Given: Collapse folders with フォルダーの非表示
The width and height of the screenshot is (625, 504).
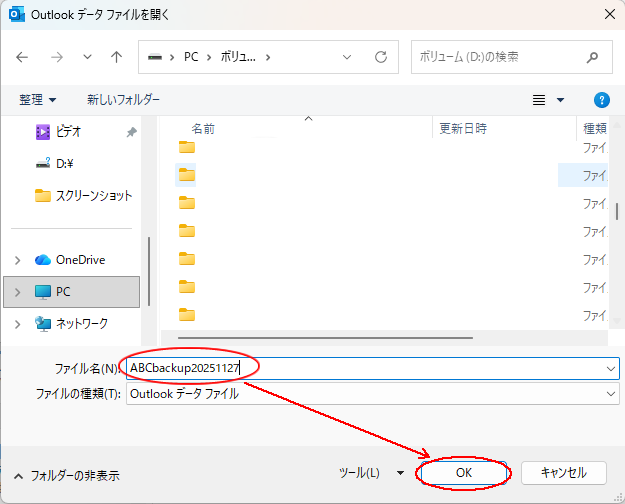Looking at the screenshot, I should tap(67, 476).
